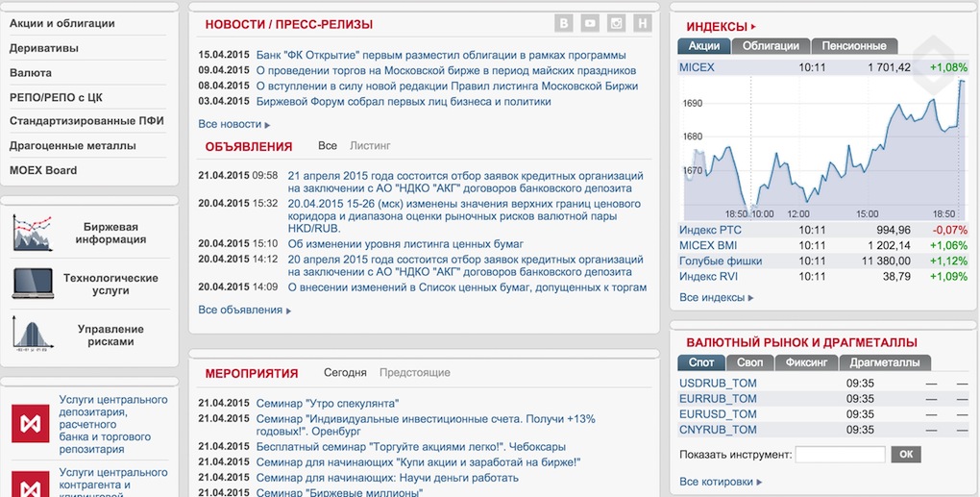Viewport: 980px width, 497px height.
Task: Open the Instagram social icon
Action: pos(616,23)
